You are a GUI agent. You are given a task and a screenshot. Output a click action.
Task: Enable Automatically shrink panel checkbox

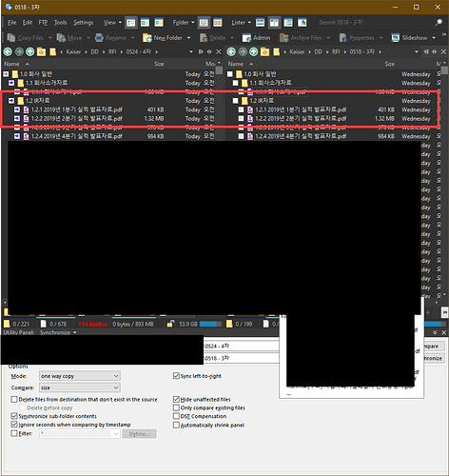coord(176,425)
